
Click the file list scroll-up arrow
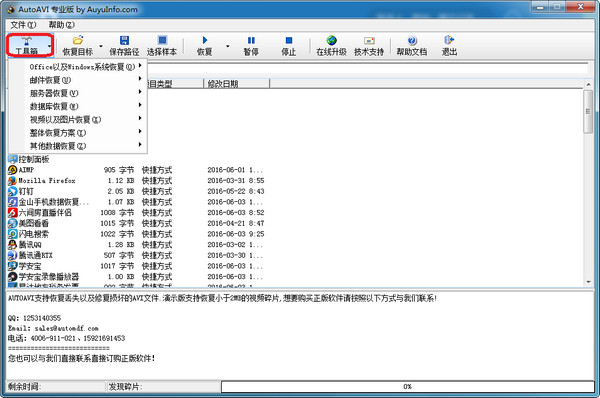pyautogui.click(x=588, y=84)
